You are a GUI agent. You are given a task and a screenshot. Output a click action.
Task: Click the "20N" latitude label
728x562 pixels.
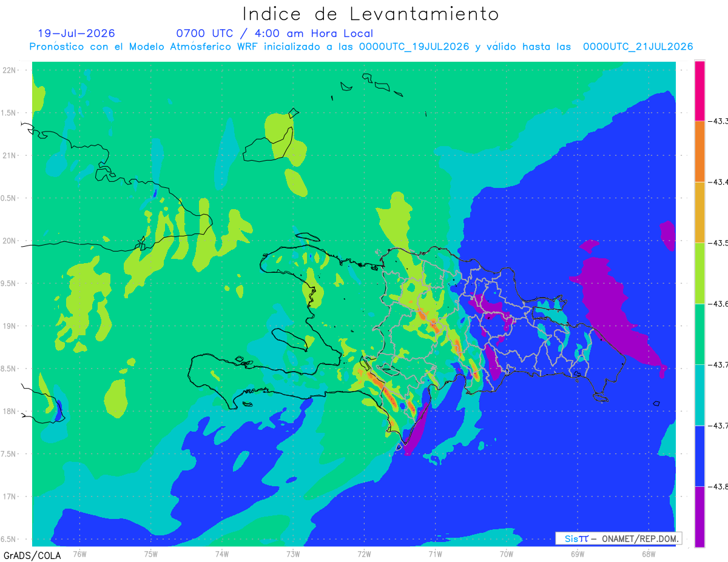click(10, 241)
